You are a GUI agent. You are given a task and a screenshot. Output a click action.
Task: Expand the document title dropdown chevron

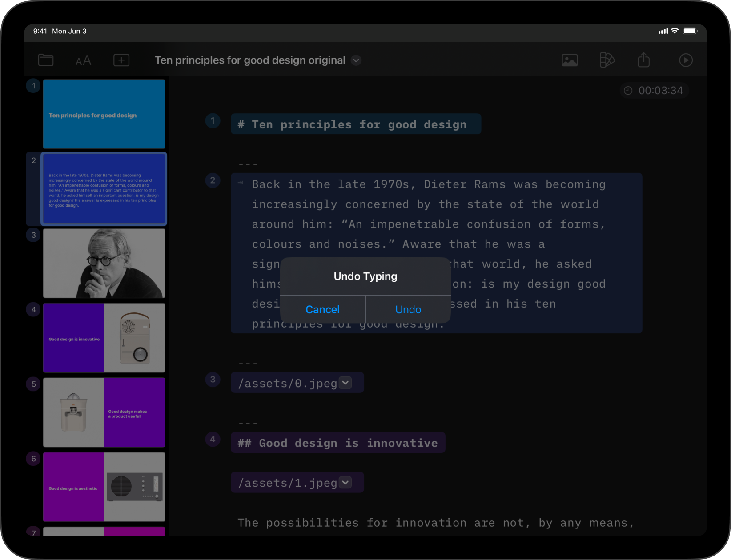coord(356,60)
